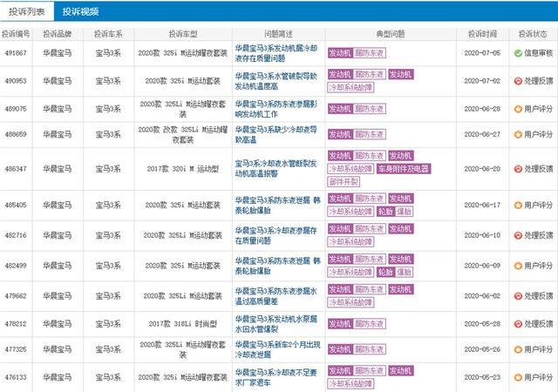Click model 2017款 318Li 时尚型
This screenshot has width=558, height=392.
[x=183, y=324]
